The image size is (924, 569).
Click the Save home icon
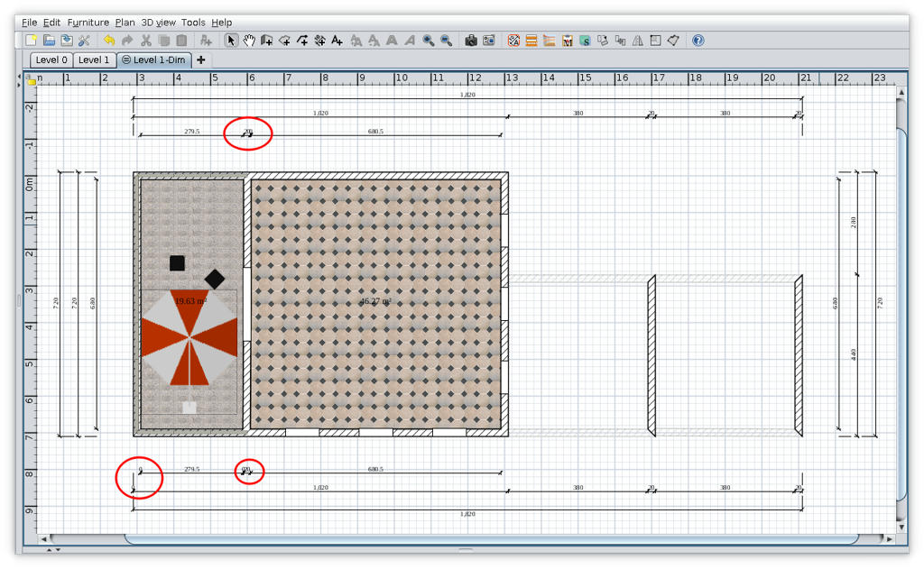pos(67,41)
